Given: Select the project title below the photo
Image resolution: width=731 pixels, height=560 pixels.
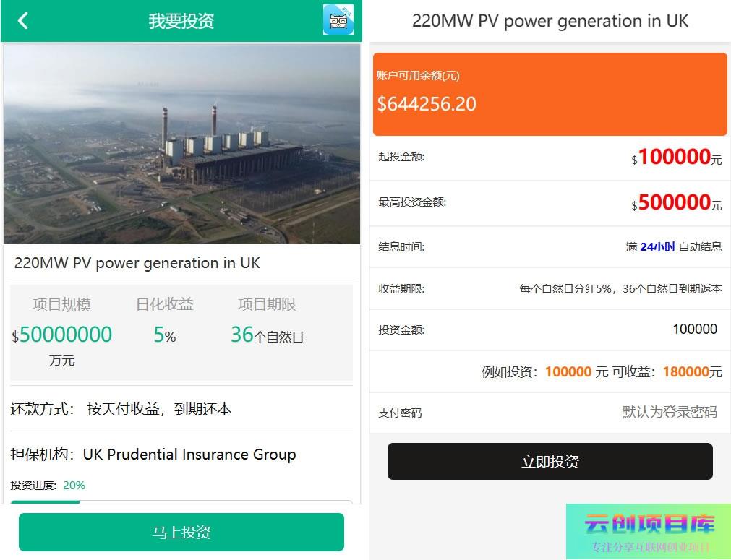Looking at the screenshot, I should point(137,263).
